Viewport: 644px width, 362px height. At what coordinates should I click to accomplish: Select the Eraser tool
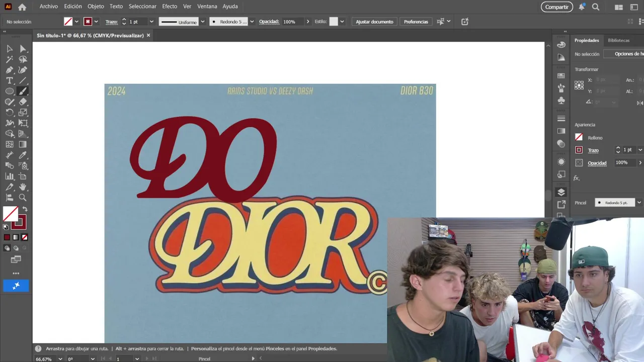[x=23, y=102]
